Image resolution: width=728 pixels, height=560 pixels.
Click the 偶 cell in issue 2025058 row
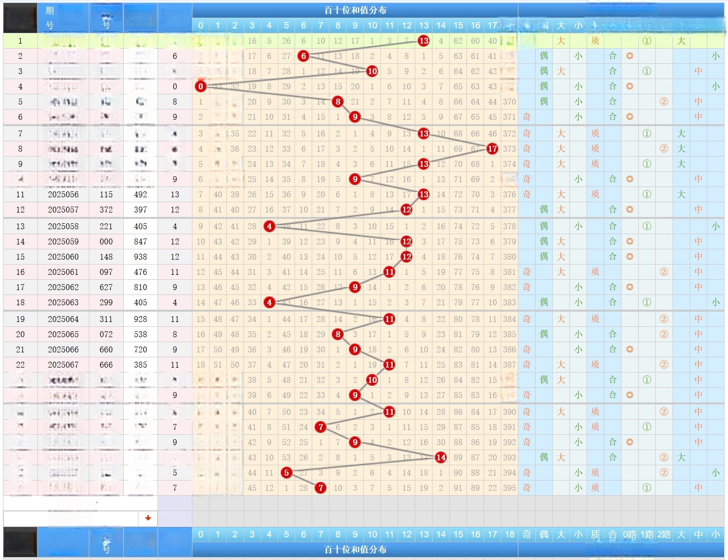544,226
